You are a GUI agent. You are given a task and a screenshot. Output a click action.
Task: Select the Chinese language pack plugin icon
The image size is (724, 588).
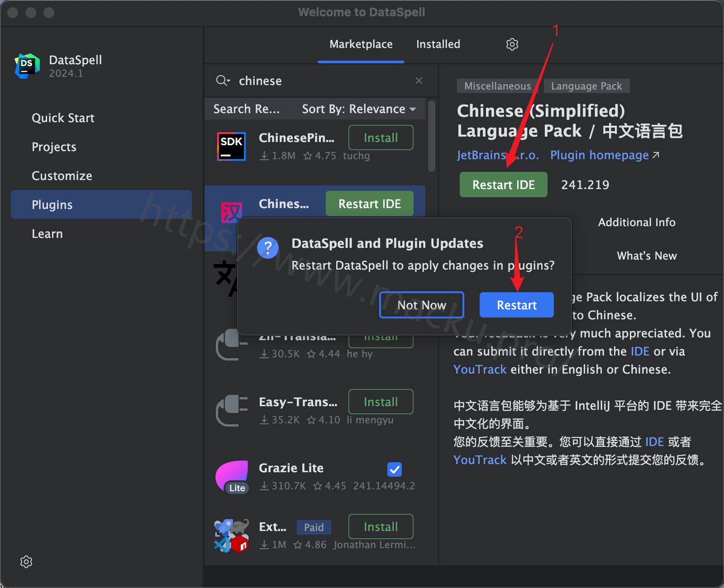pos(231,212)
